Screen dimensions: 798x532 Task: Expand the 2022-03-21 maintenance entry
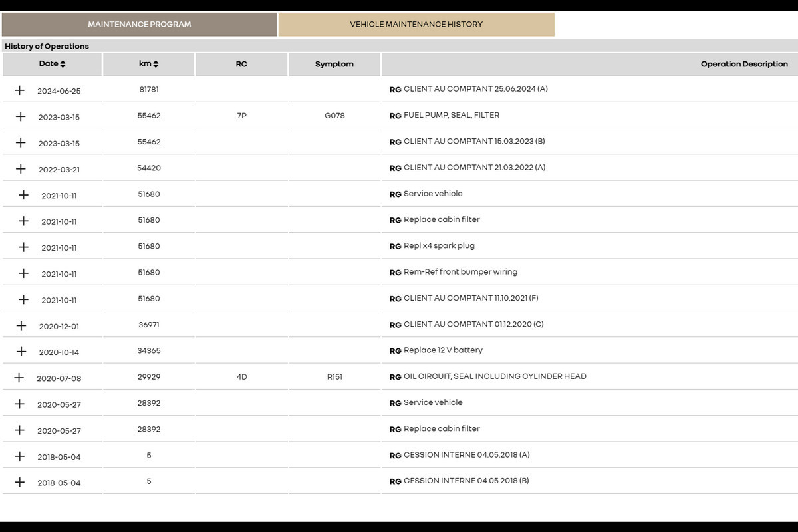tap(21, 169)
